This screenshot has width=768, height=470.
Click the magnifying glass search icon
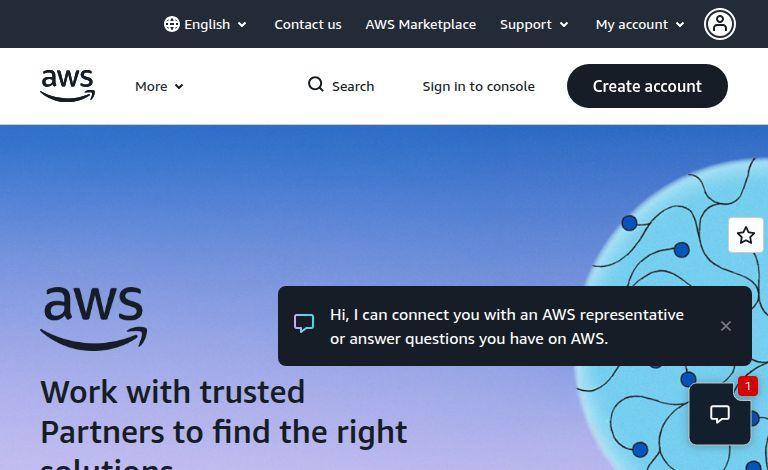pyautogui.click(x=315, y=84)
